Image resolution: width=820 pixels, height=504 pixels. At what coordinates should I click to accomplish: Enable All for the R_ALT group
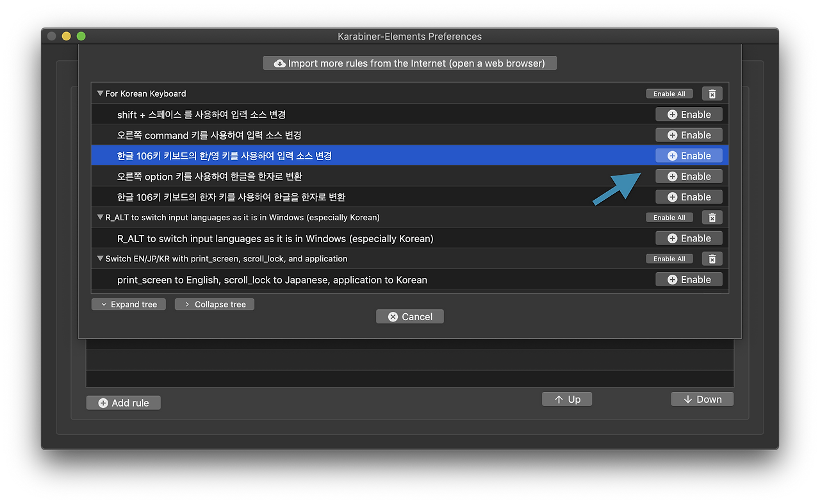click(669, 218)
